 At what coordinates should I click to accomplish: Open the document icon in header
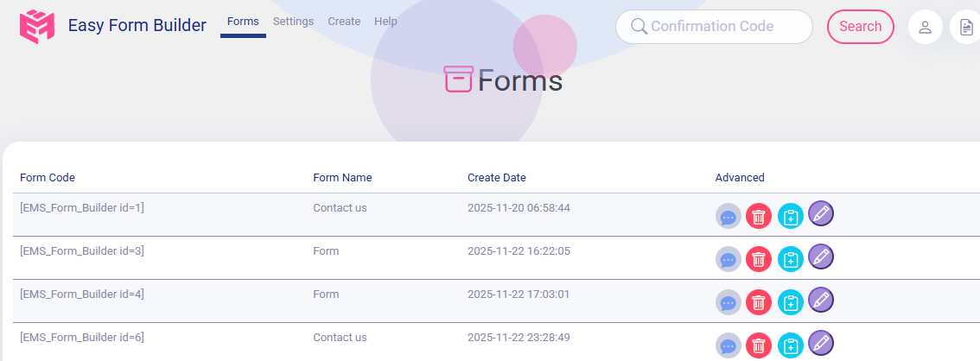pos(966,27)
